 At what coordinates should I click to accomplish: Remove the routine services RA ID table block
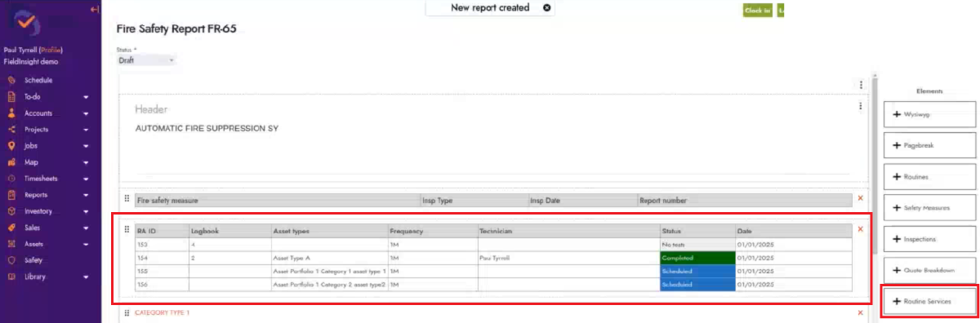(x=860, y=229)
